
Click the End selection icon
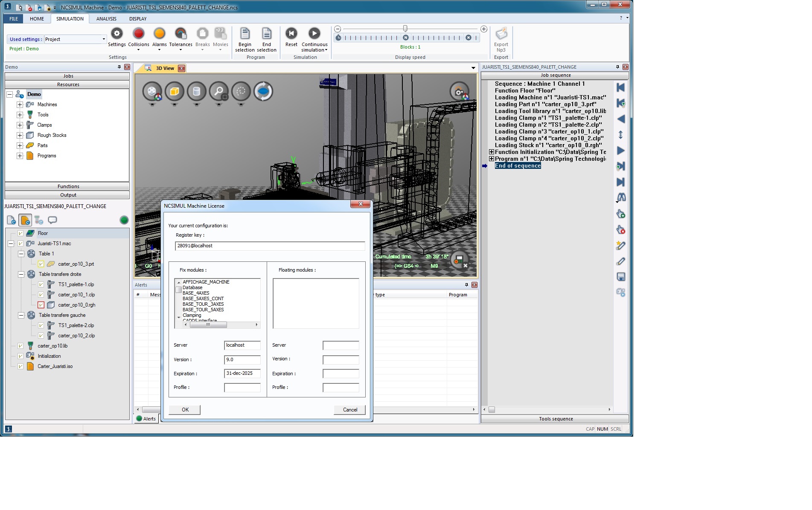pos(267,34)
